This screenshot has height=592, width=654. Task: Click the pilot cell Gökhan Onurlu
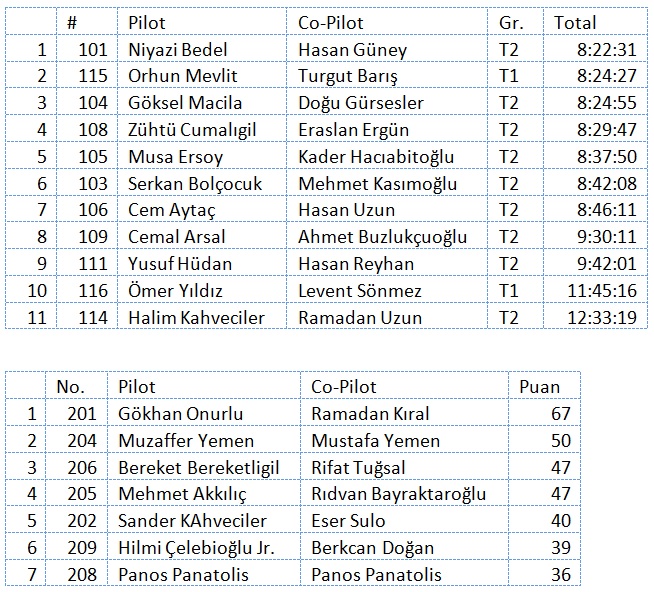click(x=181, y=414)
